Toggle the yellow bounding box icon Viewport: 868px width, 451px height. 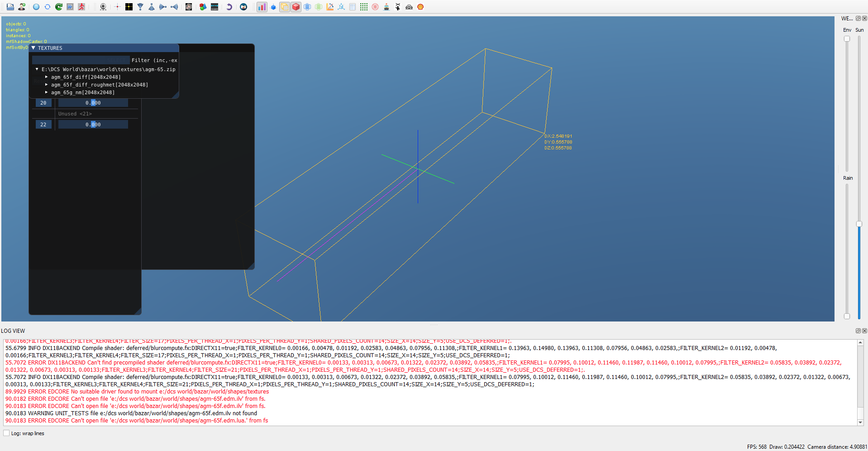[x=285, y=7]
